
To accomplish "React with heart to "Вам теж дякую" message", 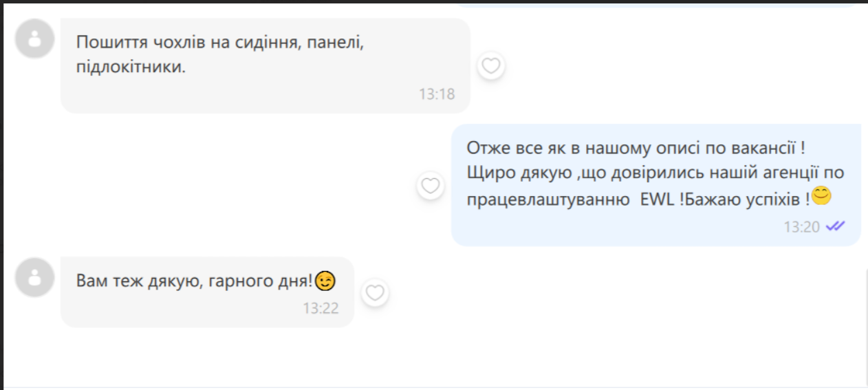I will click(x=375, y=293).
